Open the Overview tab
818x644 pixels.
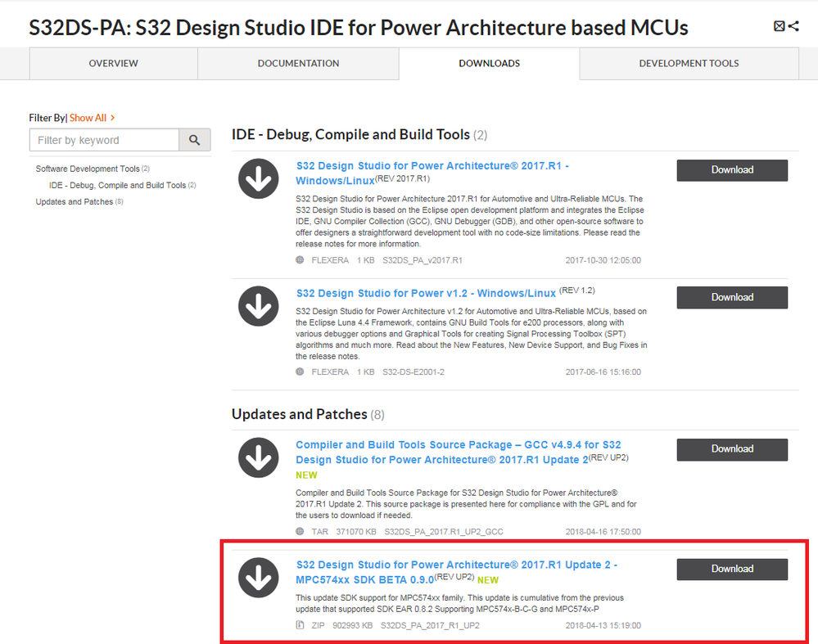114,63
